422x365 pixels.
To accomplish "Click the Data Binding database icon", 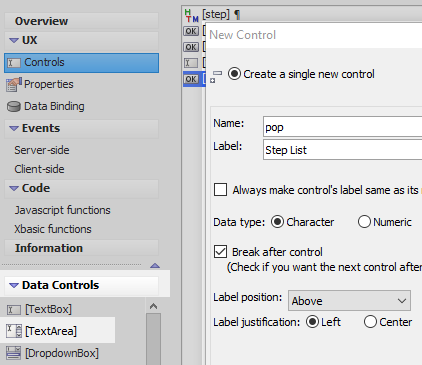I will (x=14, y=107).
